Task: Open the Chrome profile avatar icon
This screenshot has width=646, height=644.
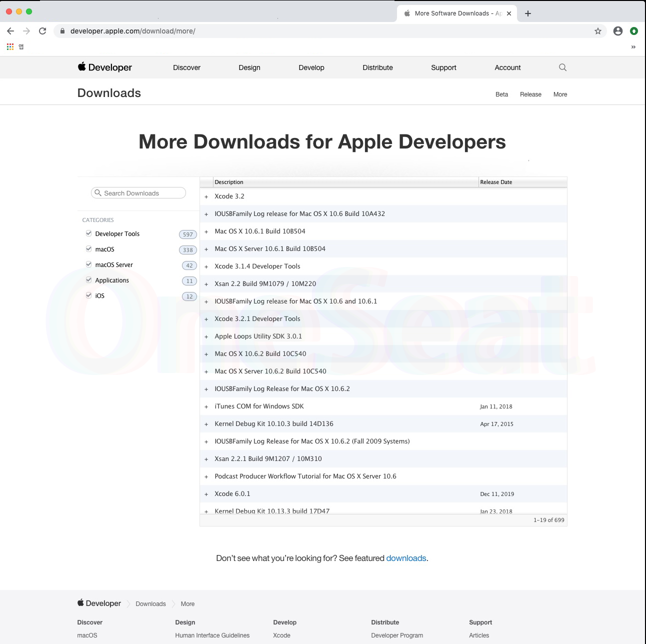Action: click(x=618, y=31)
